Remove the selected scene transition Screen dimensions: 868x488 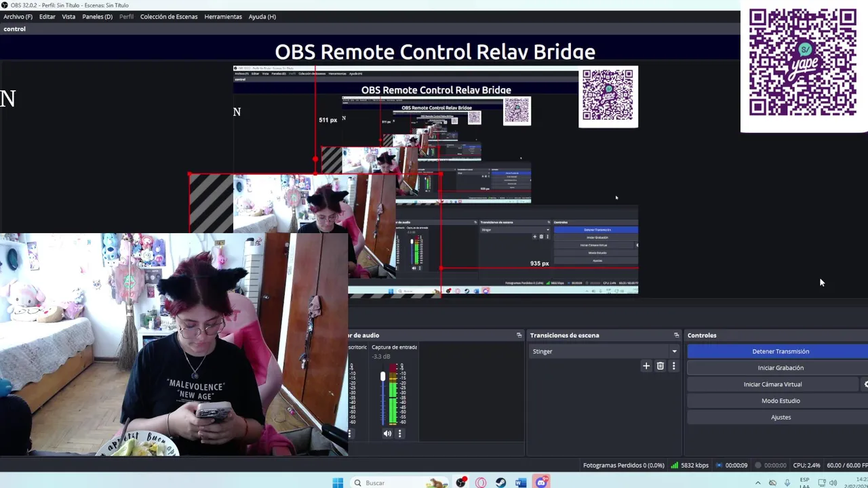click(x=660, y=366)
